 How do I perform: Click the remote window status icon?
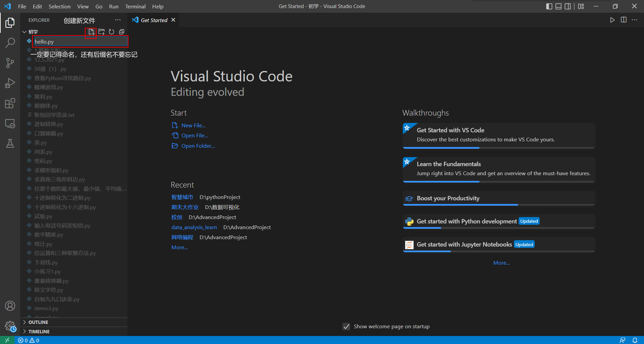7,340
